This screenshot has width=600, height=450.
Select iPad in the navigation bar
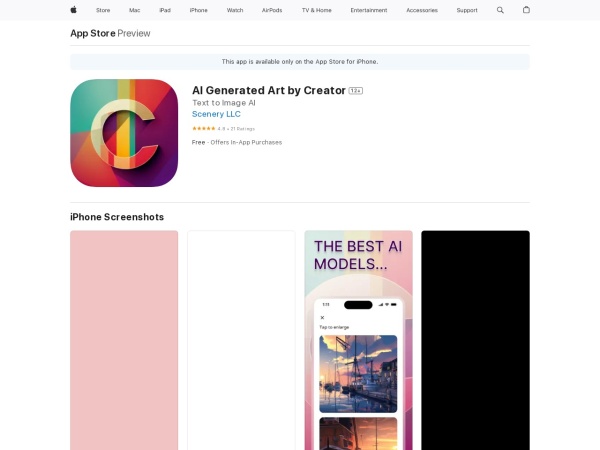coord(164,10)
